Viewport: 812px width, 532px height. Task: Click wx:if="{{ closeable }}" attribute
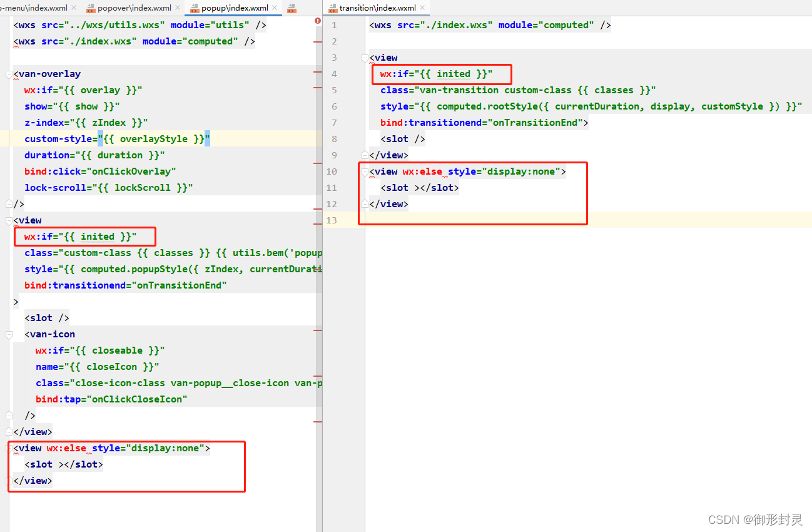(x=100, y=350)
